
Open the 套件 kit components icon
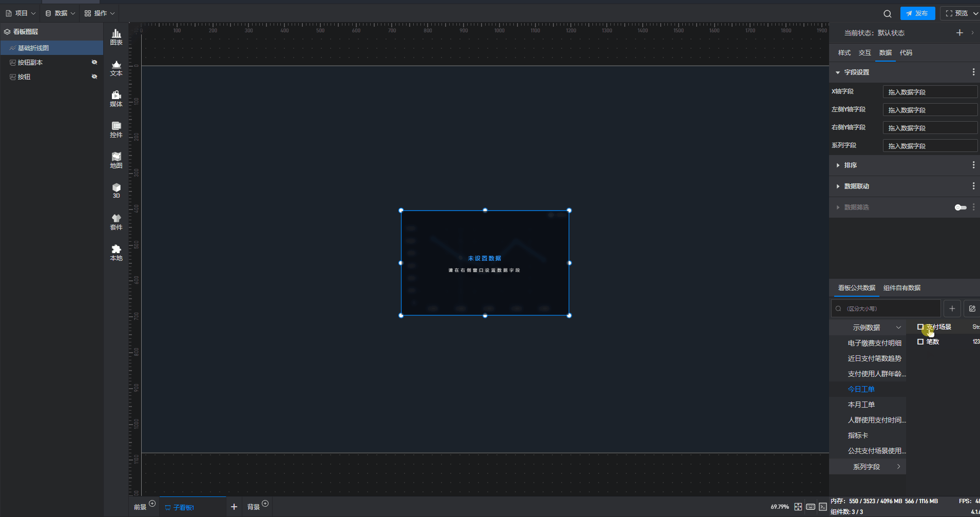tap(116, 222)
